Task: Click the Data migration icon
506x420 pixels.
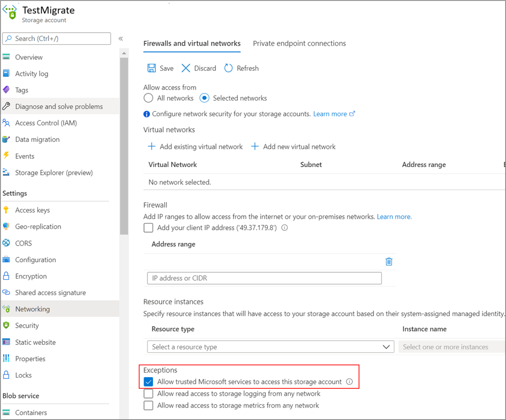Action: pyautogui.click(x=6, y=139)
